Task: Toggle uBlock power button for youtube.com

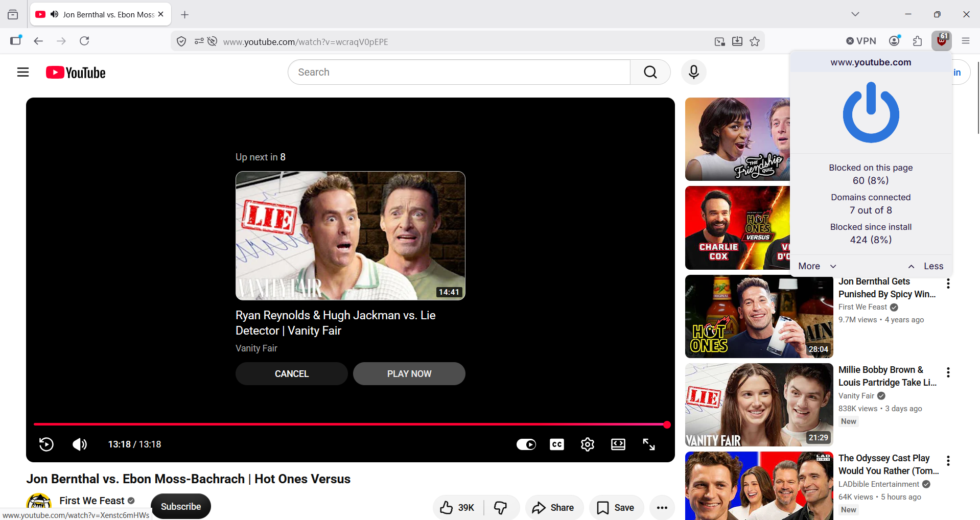Action: pos(871,112)
